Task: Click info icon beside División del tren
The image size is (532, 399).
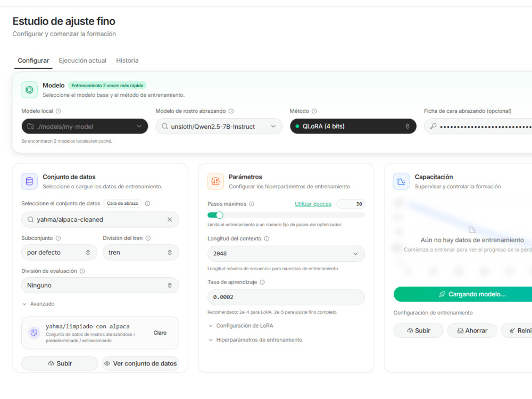Action: (148, 238)
